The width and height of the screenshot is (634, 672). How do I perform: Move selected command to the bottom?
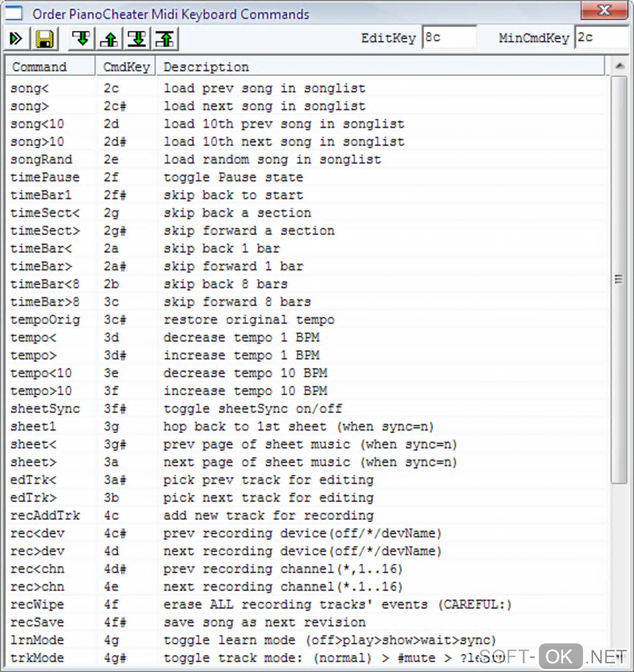pos(137,39)
